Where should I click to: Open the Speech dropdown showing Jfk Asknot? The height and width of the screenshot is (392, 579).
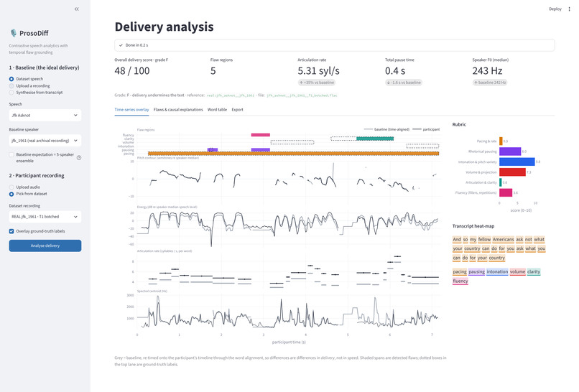coord(45,115)
